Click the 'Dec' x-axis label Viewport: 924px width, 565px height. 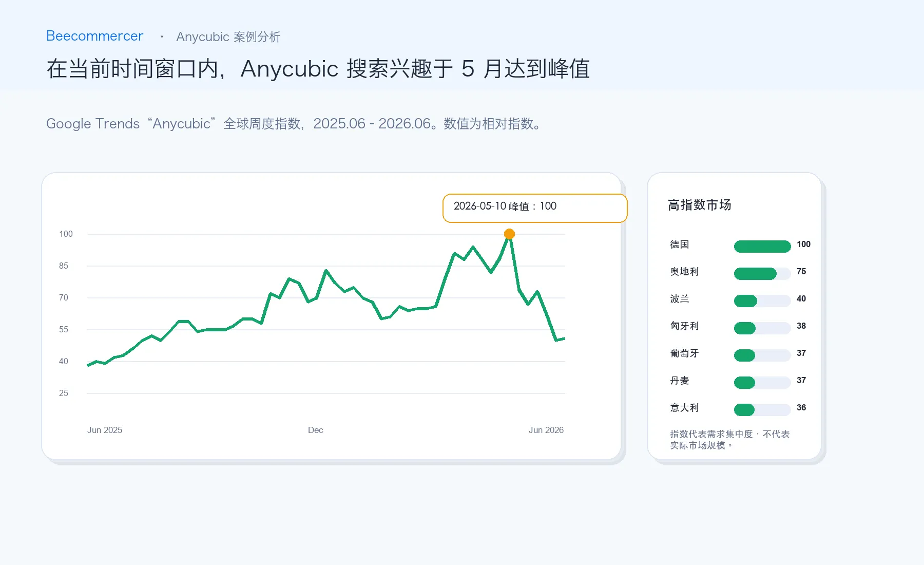pos(316,430)
